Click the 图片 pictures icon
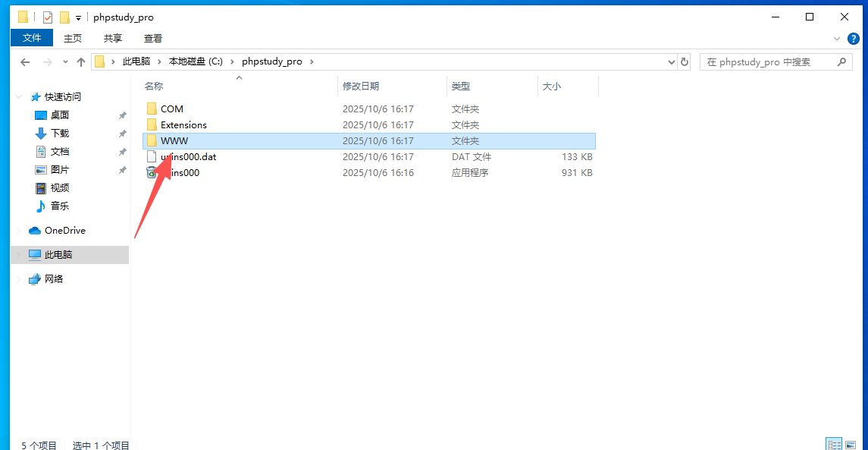Screen dimensions: 868x450 (40, 169)
